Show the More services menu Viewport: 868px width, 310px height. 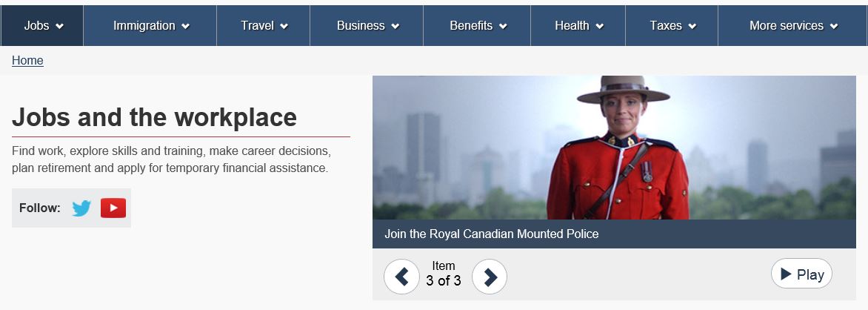tap(793, 26)
